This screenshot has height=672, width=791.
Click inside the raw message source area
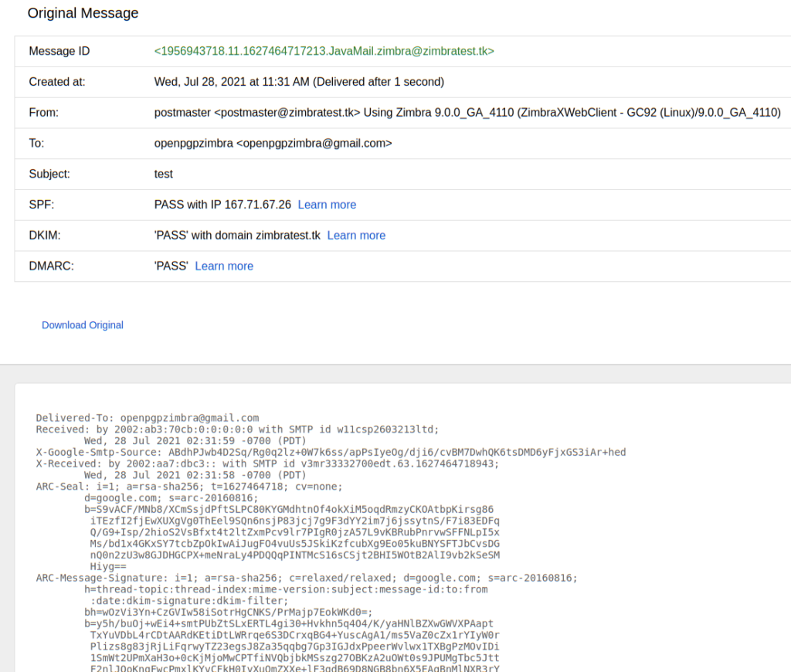tap(386, 541)
